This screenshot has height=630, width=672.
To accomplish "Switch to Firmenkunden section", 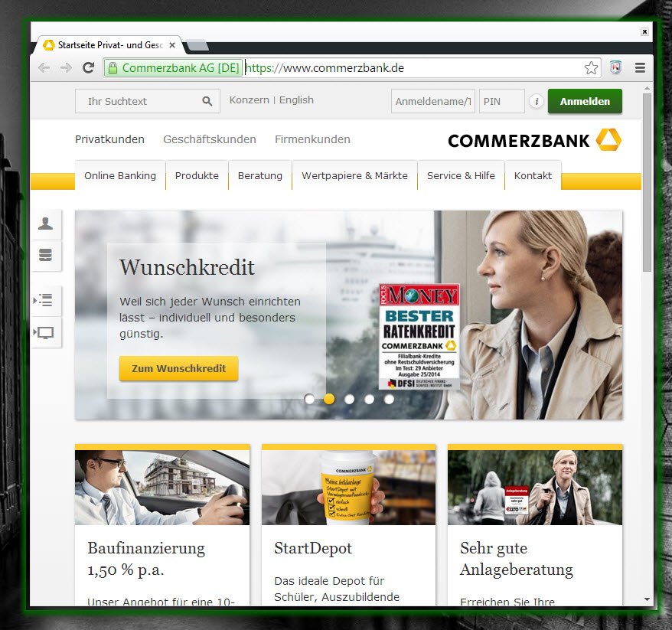I will tap(312, 139).
